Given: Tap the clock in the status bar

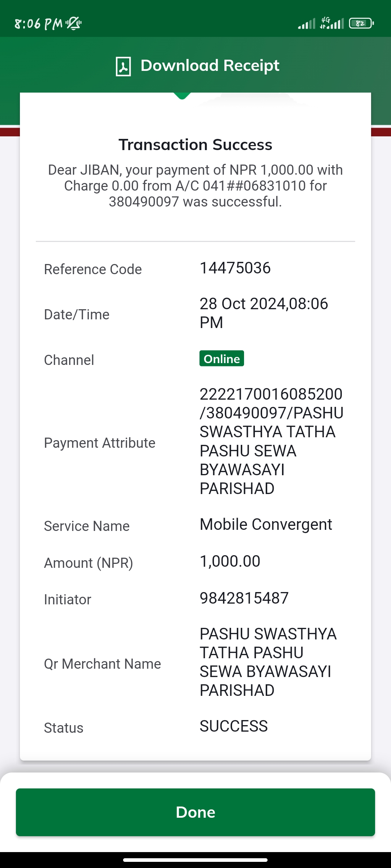Looking at the screenshot, I should coord(38,24).
